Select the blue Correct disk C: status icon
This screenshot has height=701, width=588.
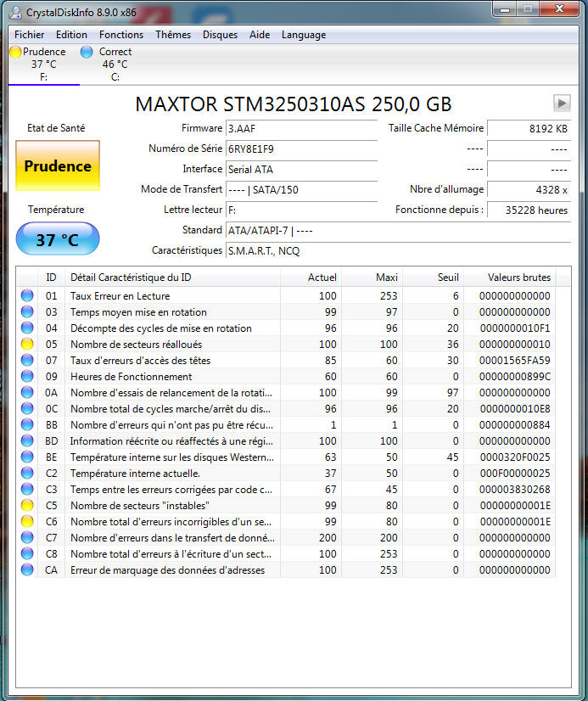point(87,52)
